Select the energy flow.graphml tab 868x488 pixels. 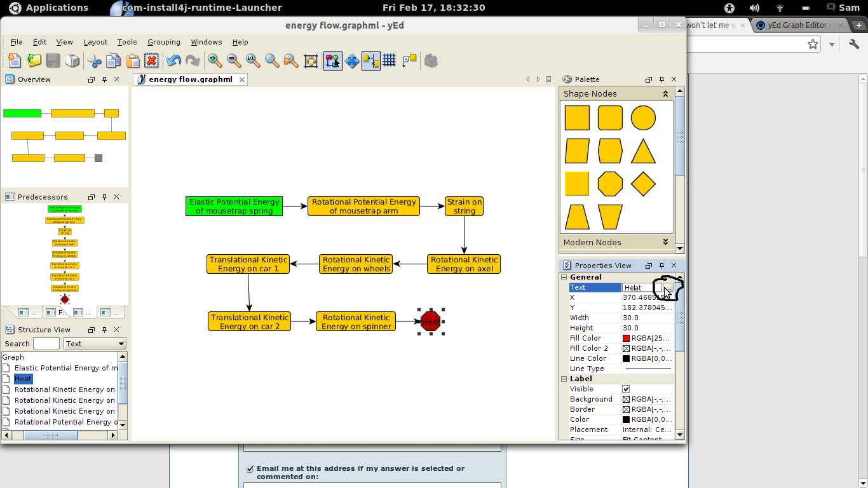click(191, 79)
